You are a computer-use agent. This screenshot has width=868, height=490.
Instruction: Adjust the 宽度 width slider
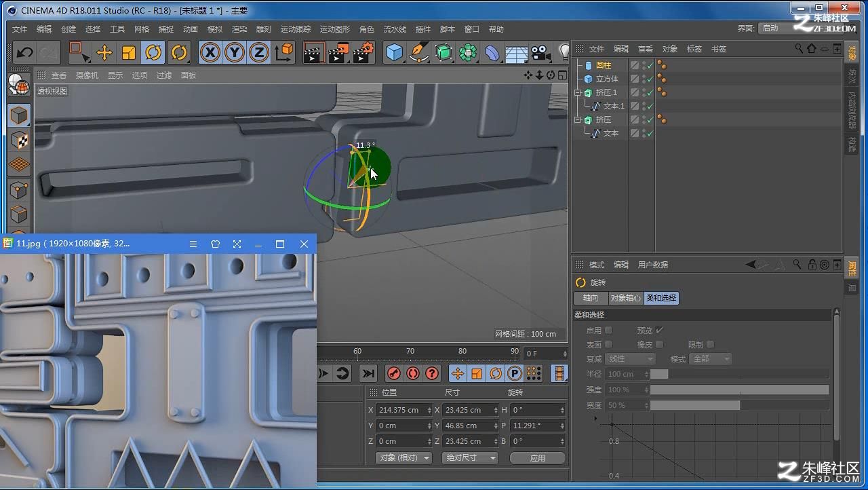[x=739, y=405]
